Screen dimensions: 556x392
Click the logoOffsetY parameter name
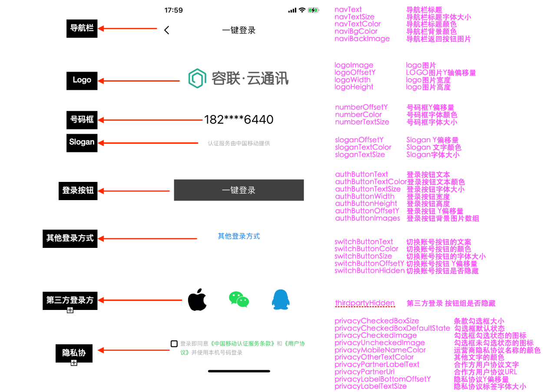point(355,72)
